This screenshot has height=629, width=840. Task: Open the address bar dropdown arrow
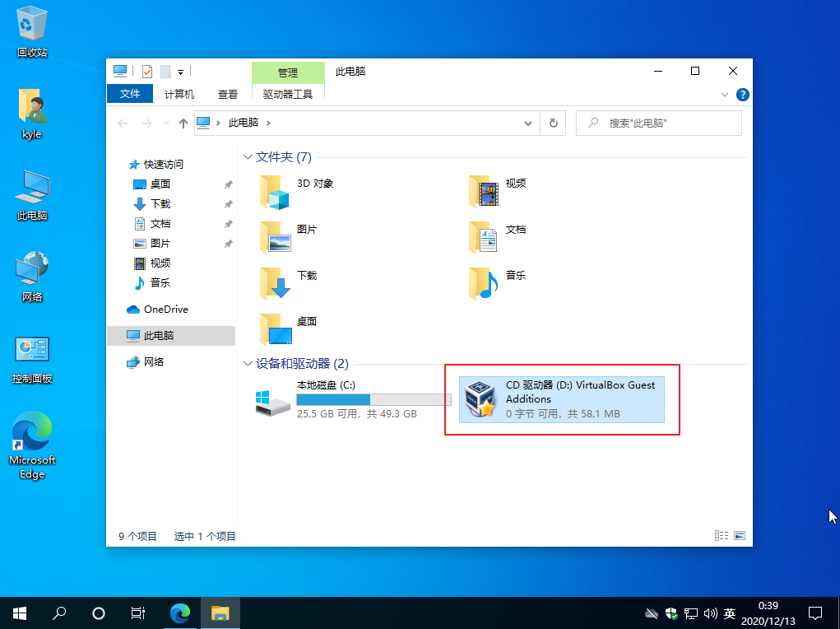tap(528, 121)
